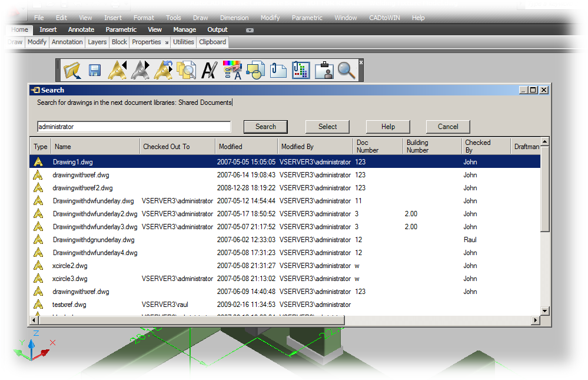Screen dimensions: 588x380
Task: Sort by the Modified By column header
Action: tap(315, 147)
